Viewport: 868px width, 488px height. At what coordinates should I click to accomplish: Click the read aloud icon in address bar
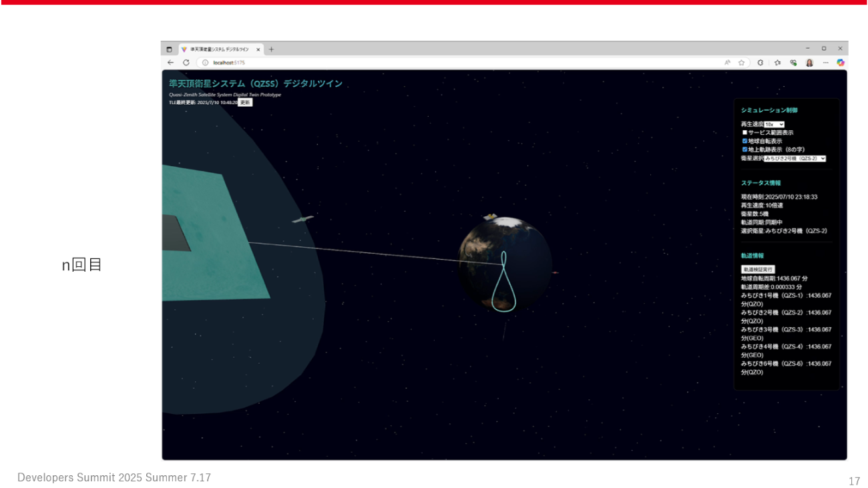pos(727,63)
